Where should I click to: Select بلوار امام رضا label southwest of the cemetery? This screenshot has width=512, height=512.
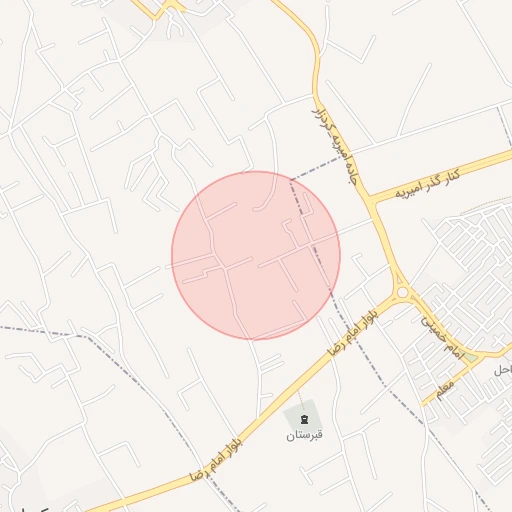tap(216, 459)
